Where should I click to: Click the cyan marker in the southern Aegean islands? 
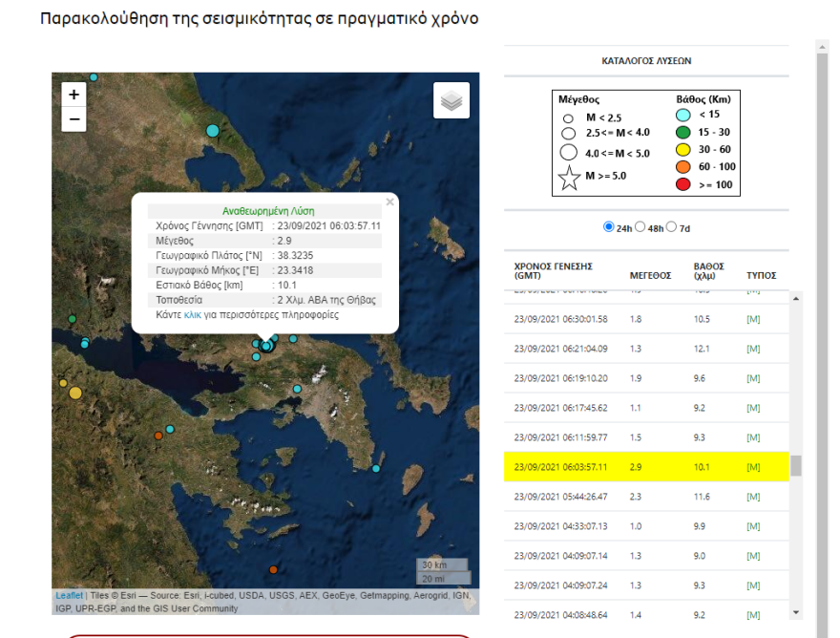(x=376, y=468)
